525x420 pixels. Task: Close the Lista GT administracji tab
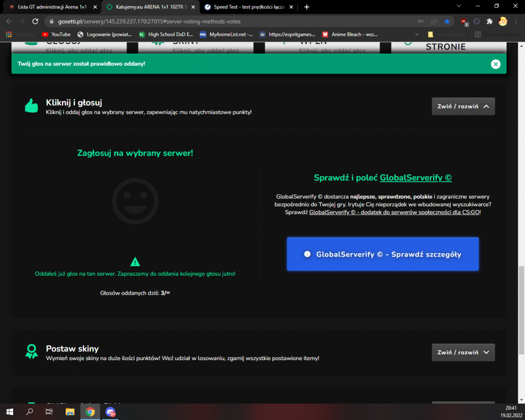(95, 7)
